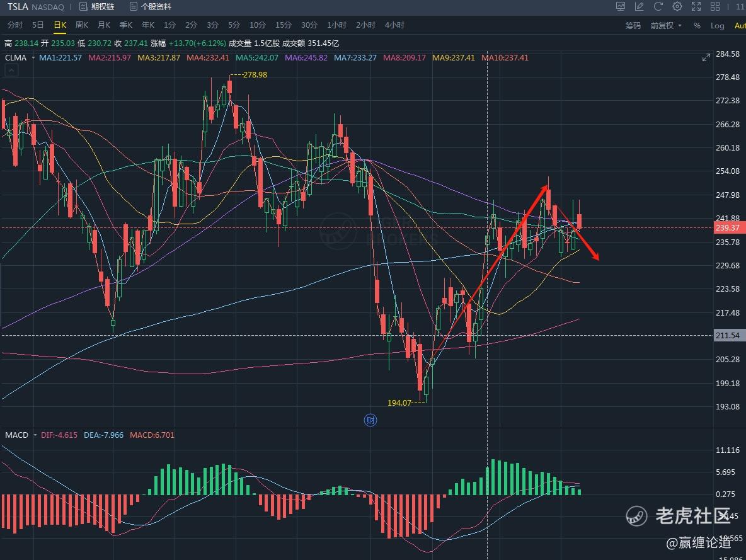The height and width of the screenshot is (560, 746).
Task: Open the 期权链 option chain
Action: [x=97, y=7]
